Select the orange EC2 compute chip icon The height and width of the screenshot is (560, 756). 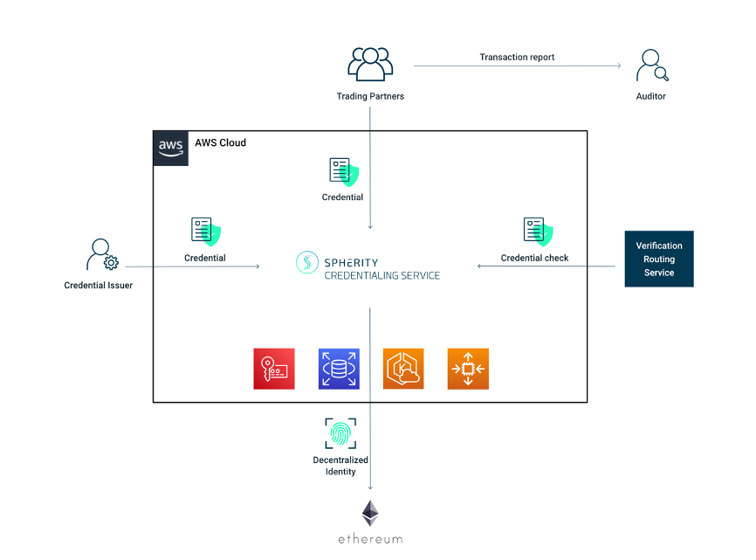(468, 368)
